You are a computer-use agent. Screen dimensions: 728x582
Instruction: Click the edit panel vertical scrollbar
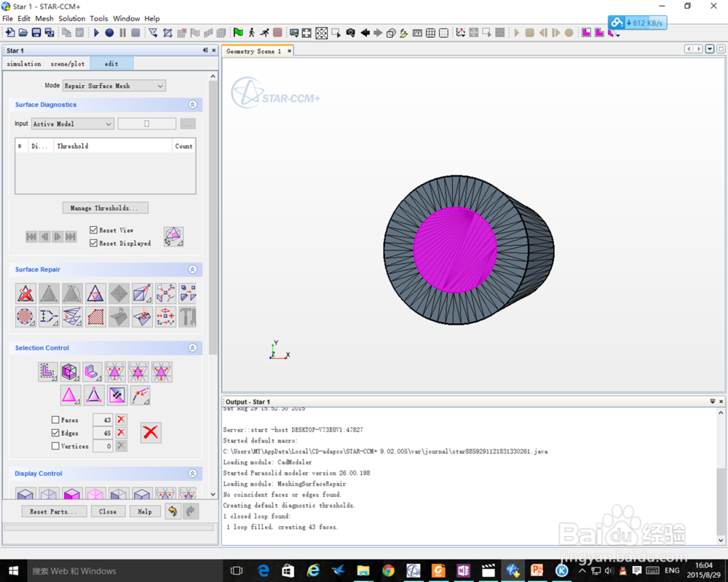(x=213, y=218)
